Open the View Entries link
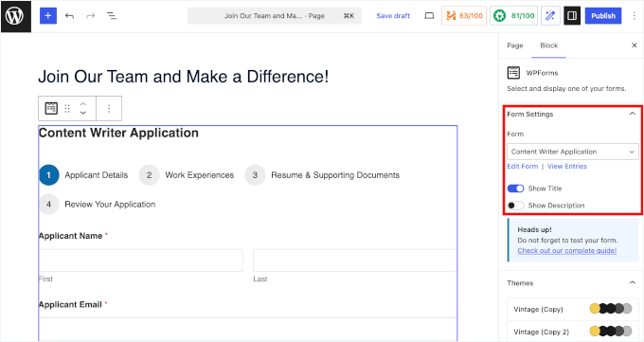 (566, 166)
